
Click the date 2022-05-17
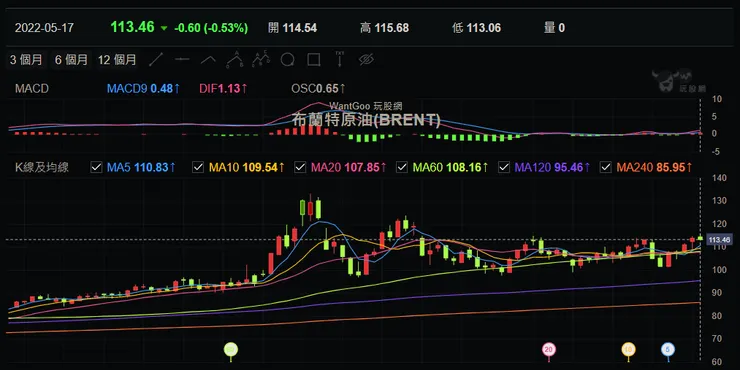click(x=44, y=28)
